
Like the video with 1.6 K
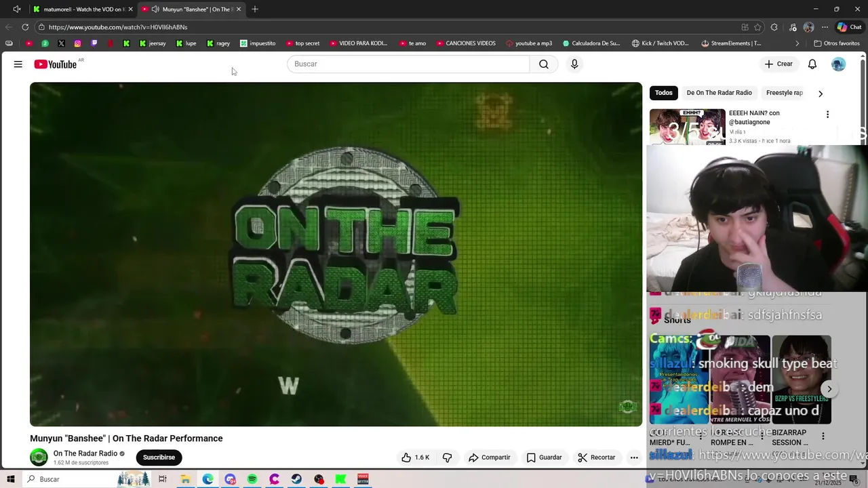(x=415, y=457)
